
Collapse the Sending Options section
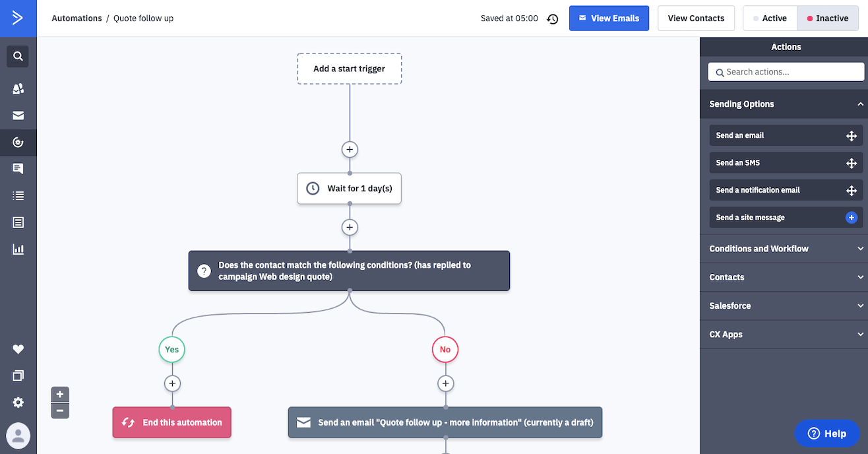859,104
